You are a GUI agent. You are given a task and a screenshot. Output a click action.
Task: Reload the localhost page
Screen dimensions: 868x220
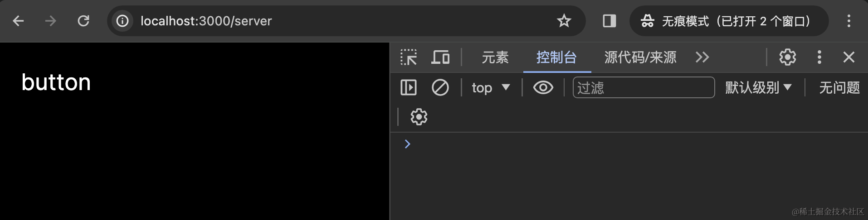click(83, 21)
